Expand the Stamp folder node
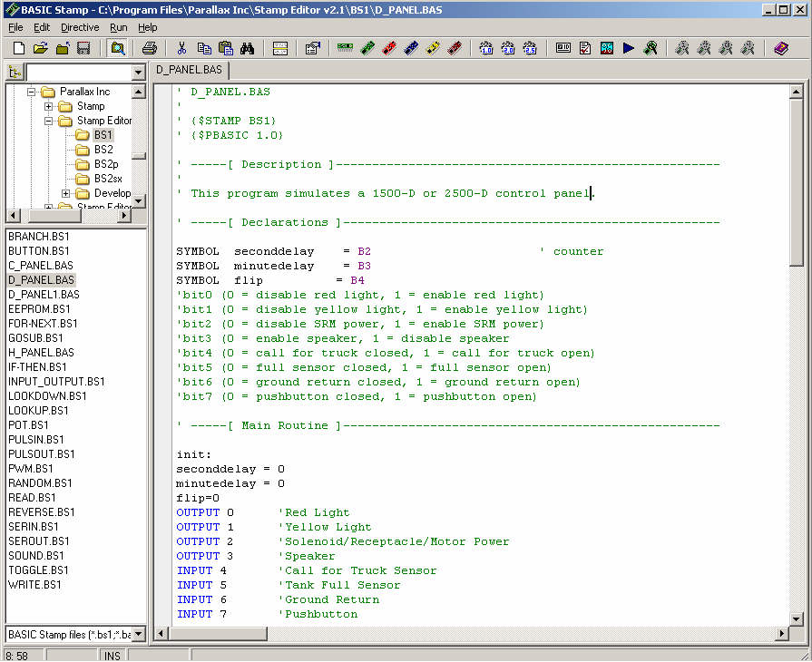 point(49,106)
